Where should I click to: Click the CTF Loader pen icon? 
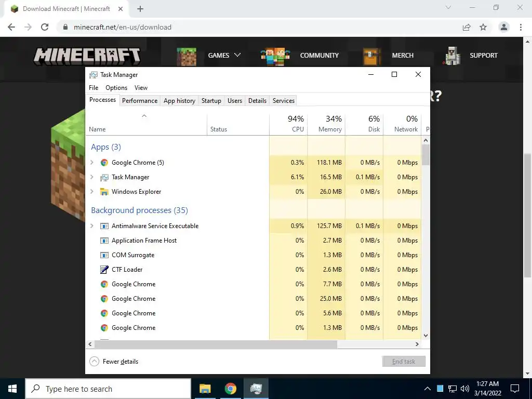pos(104,270)
